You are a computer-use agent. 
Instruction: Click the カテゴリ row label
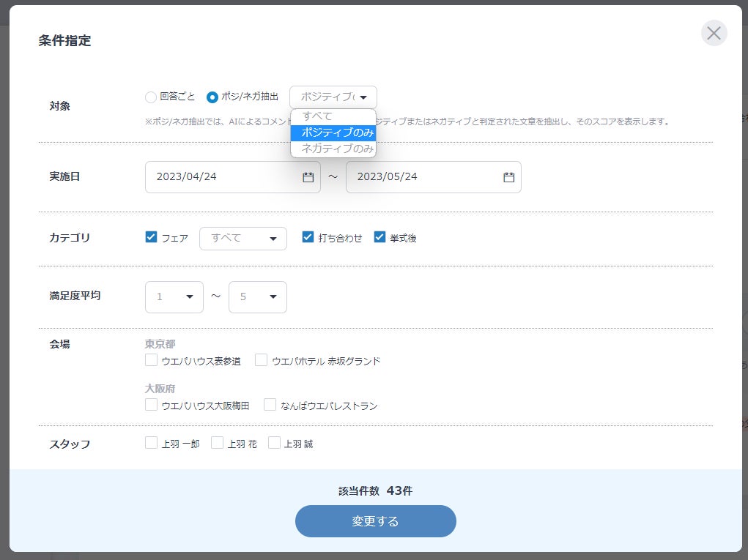(x=70, y=237)
